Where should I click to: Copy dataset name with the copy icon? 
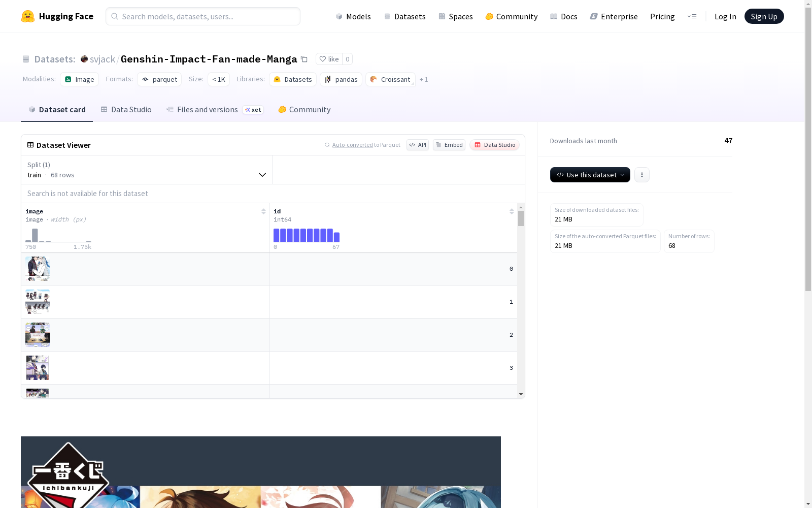304,59
